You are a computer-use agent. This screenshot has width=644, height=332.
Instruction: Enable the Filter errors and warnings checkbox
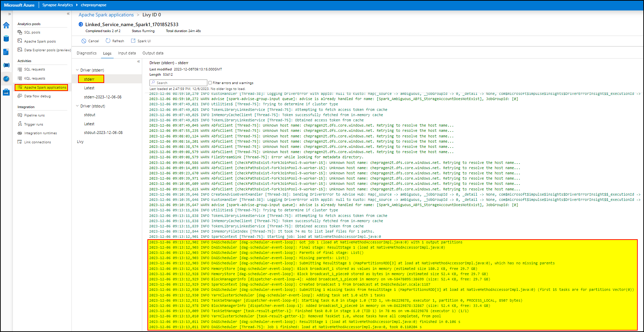[209, 83]
